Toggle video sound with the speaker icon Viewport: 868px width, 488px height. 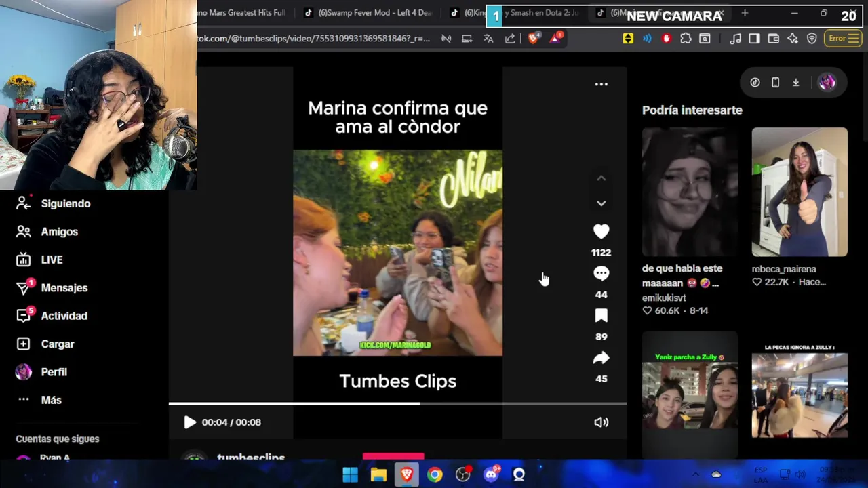pos(601,422)
